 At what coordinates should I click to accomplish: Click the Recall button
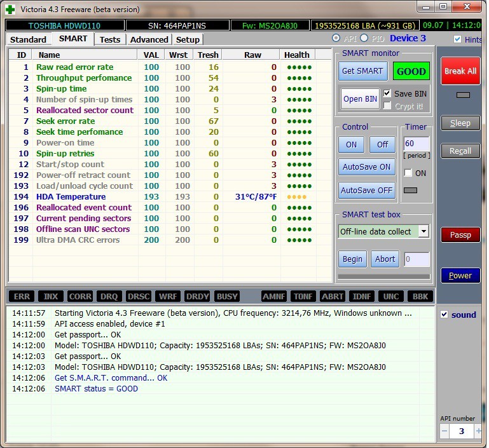click(460, 151)
